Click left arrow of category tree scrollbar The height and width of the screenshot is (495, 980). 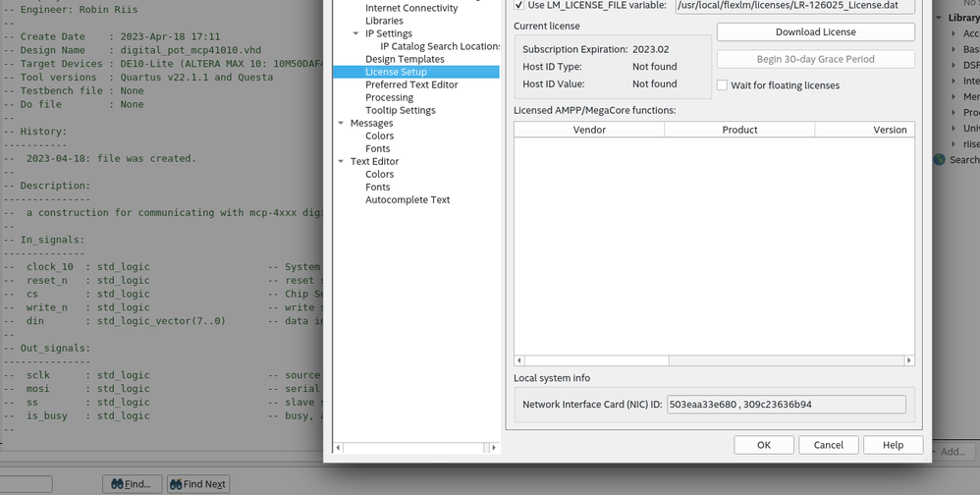click(x=338, y=448)
